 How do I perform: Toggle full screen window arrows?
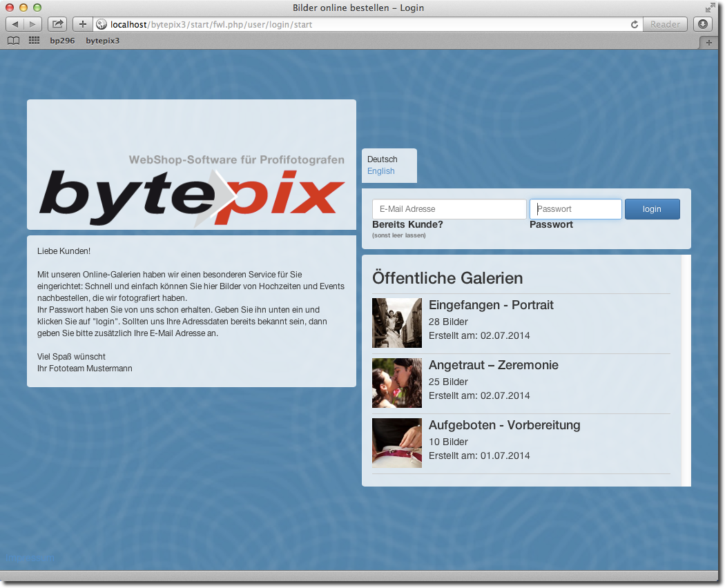coord(710,8)
